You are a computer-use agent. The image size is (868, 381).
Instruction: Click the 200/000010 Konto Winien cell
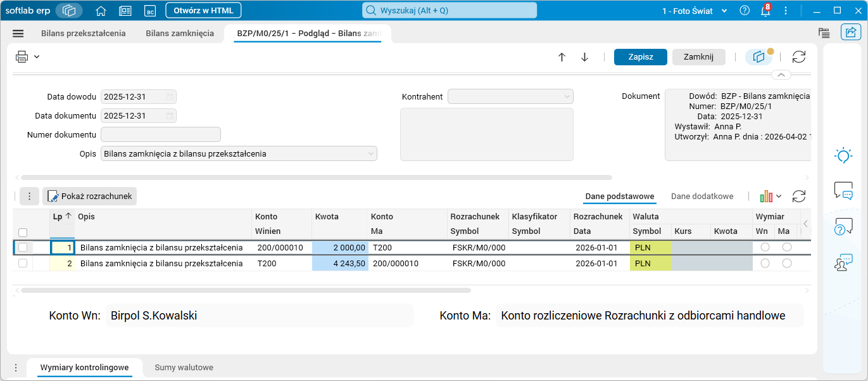[282, 247]
